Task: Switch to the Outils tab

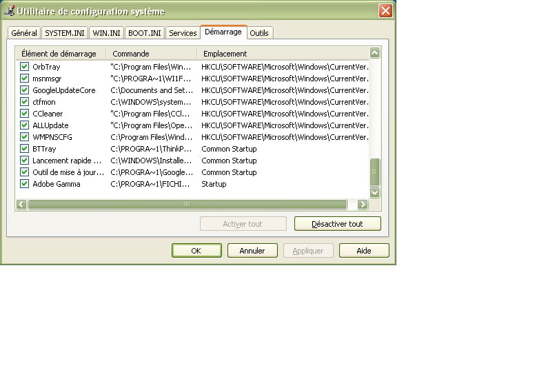Action: (259, 33)
